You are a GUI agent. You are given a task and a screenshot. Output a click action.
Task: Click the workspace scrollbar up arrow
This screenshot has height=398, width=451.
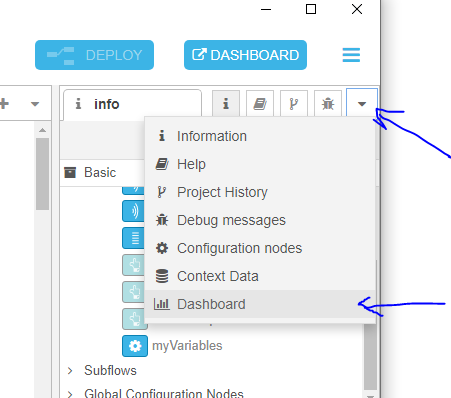click(x=42, y=130)
